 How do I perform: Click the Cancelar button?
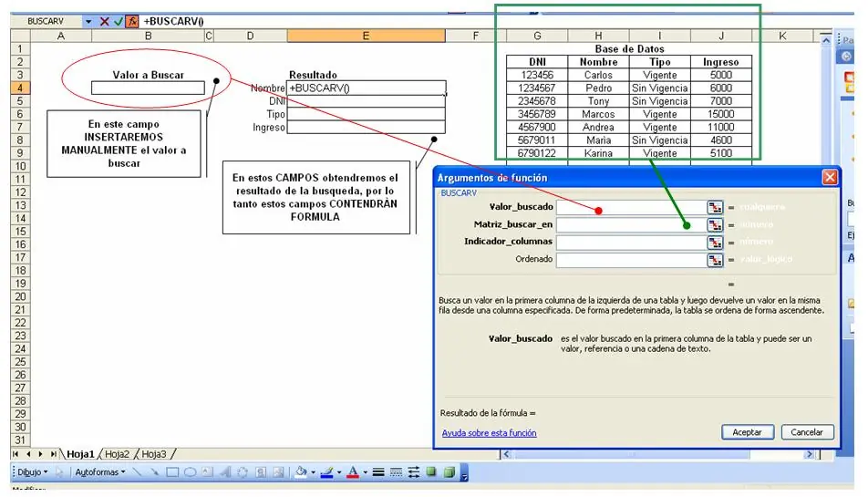(807, 432)
